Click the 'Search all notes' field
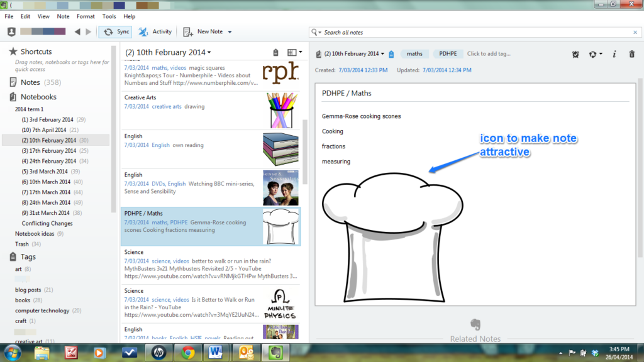Image resolution: width=644 pixels, height=362 pixels. click(x=472, y=32)
